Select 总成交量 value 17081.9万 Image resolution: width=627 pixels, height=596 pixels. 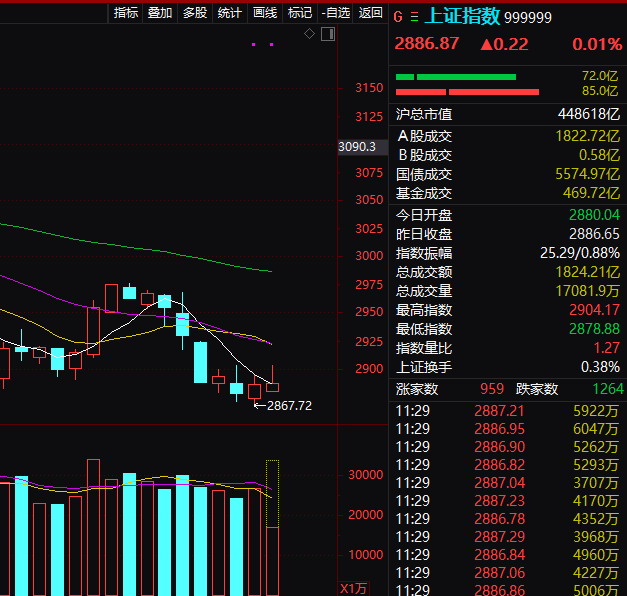587,291
